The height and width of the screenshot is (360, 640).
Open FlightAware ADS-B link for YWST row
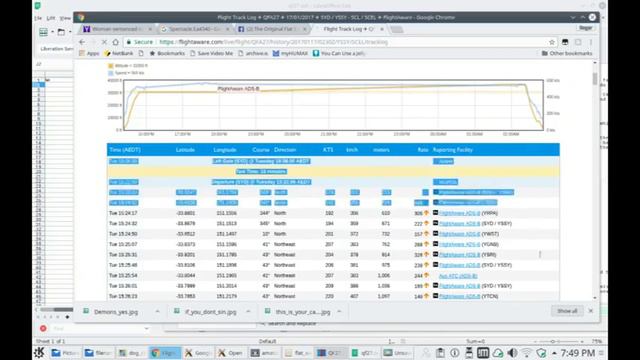pyautogui.click(x=460, y=234)
